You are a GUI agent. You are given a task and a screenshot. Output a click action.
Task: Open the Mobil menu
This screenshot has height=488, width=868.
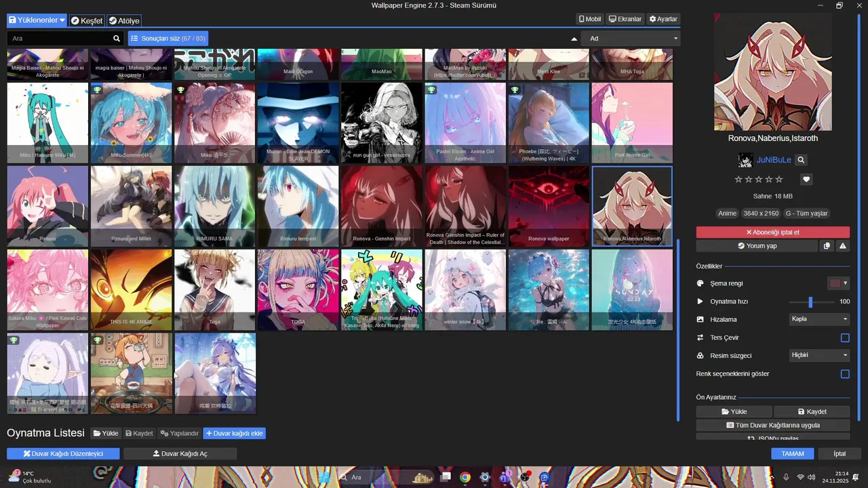tap(590, 19)
